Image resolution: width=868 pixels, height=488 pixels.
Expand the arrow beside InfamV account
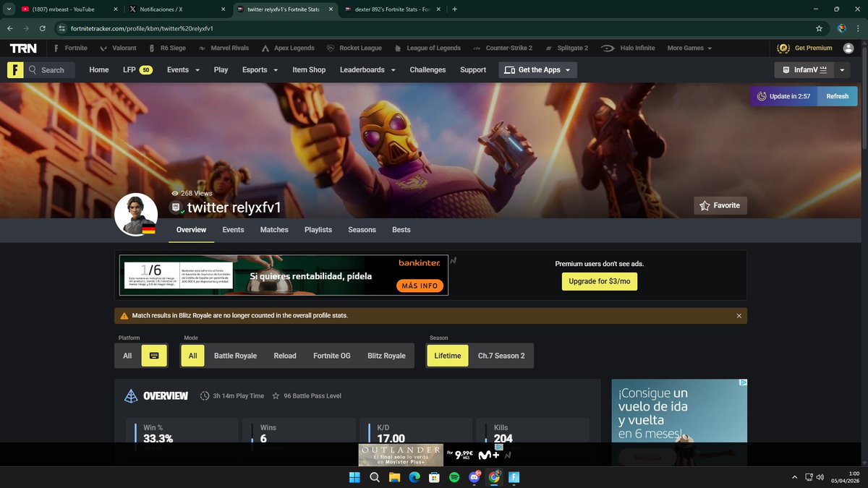click(843, 70)
